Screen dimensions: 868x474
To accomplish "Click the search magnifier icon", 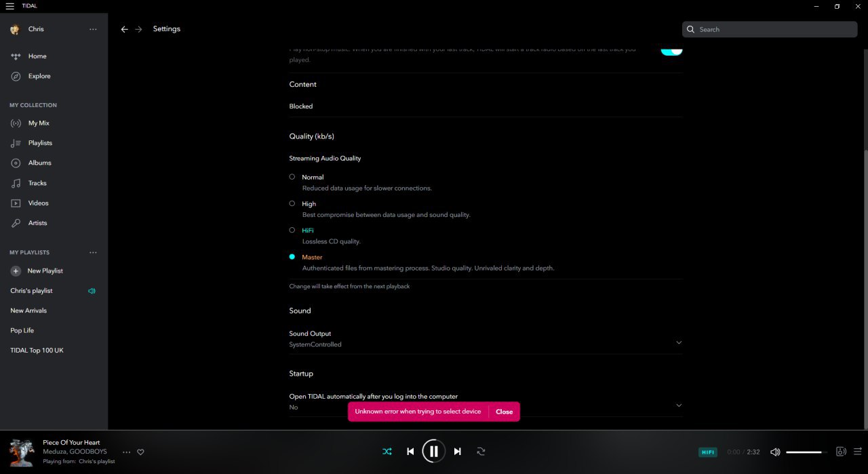I will click(x=691, y=29).
